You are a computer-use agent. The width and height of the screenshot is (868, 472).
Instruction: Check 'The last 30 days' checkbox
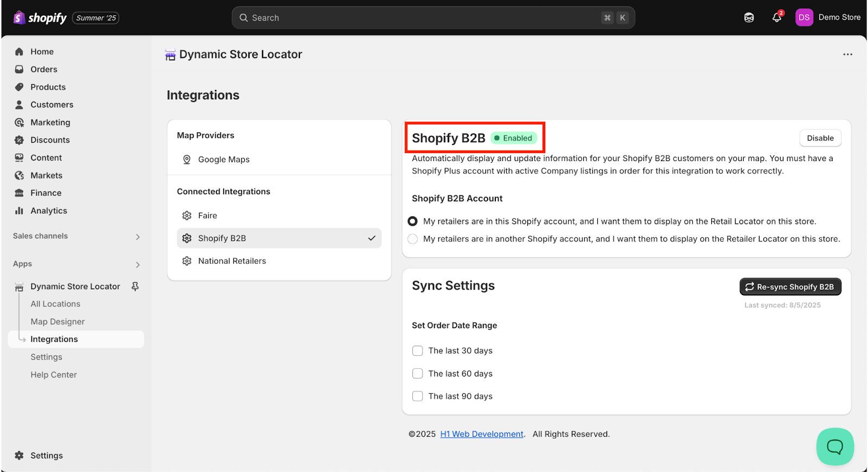coord(417,351)
